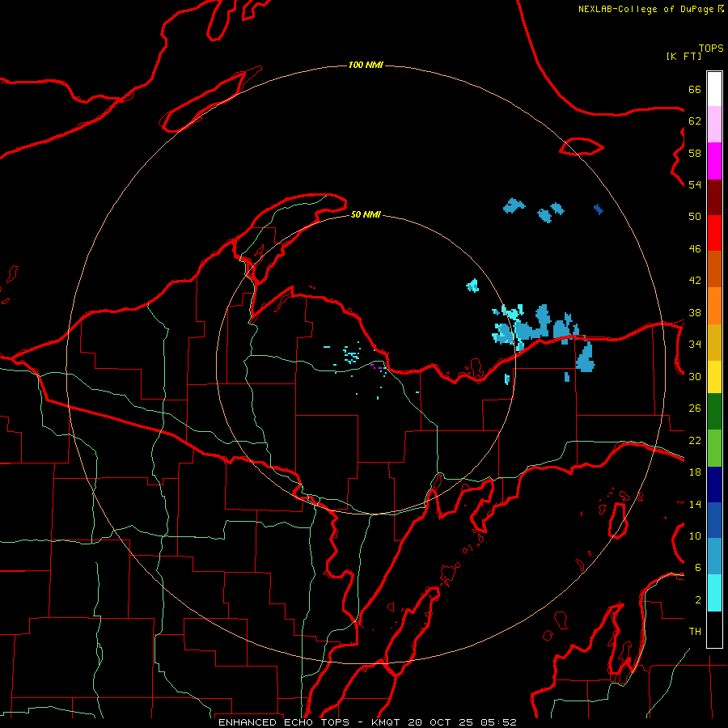This screenshot has width=728, height=728.
Task: Click the legend value 30
Action: click(x=695, y=376)
